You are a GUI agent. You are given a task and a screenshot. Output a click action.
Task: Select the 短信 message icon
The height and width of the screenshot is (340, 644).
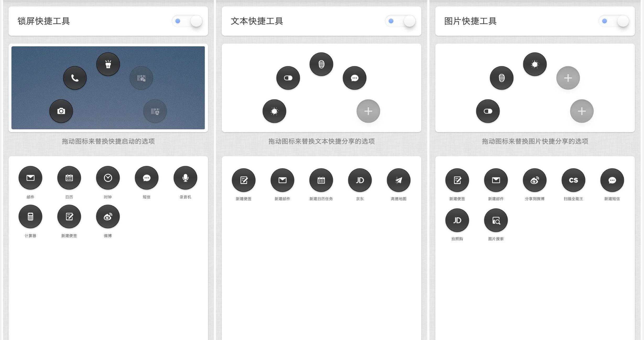point(147,178)
